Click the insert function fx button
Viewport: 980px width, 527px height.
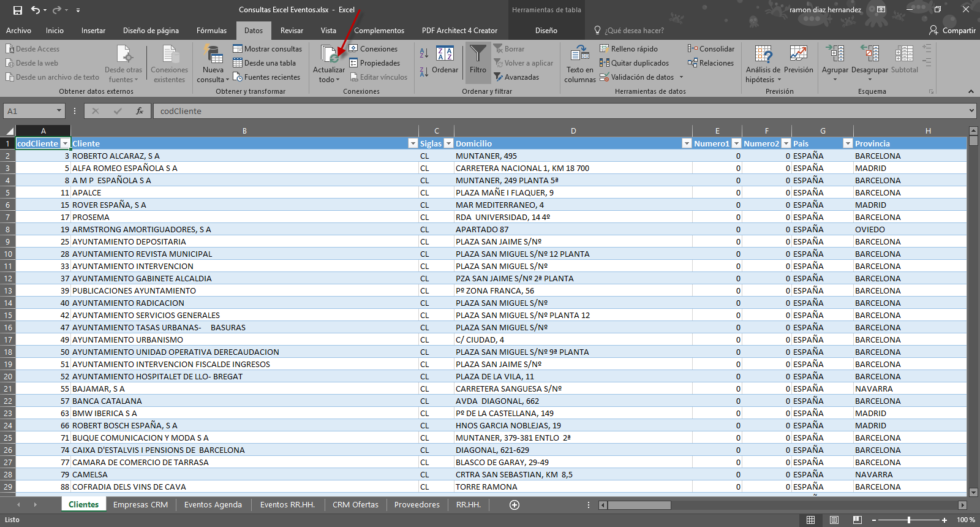[140, 111]
